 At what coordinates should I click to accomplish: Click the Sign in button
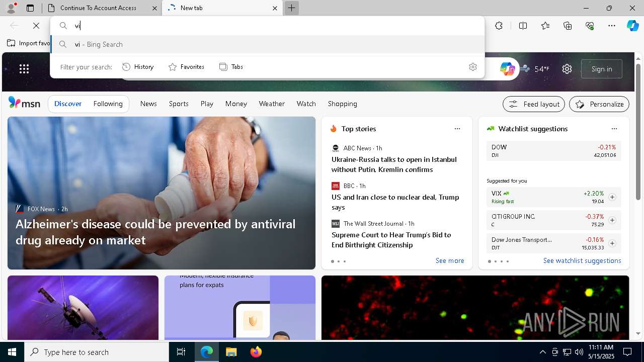click(x=602, y=69)
